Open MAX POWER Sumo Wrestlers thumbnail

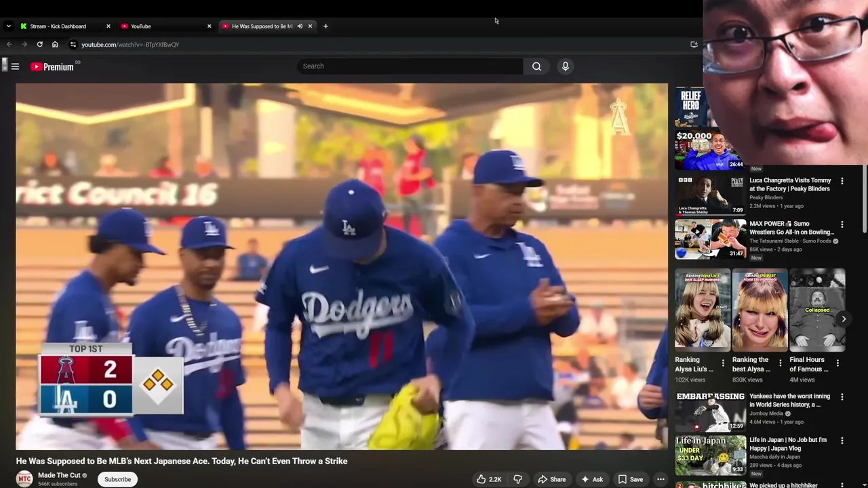coord(710,239)
